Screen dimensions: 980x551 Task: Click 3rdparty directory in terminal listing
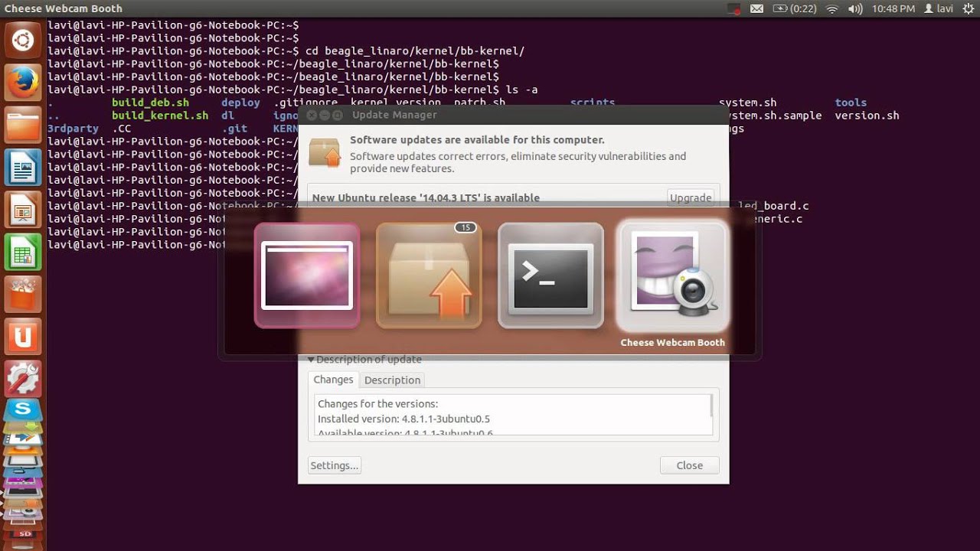point(73,129)
